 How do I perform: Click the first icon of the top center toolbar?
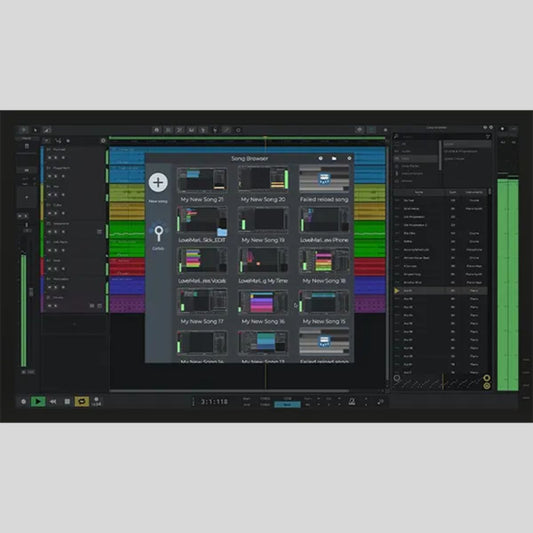157,130
